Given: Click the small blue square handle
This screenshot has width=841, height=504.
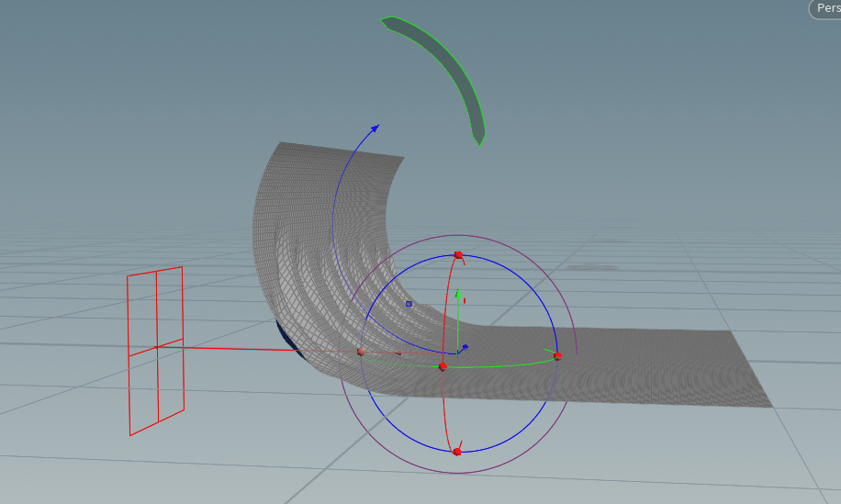Looking at the screenshot, I should pyautogui.click(x=409, y=303).
